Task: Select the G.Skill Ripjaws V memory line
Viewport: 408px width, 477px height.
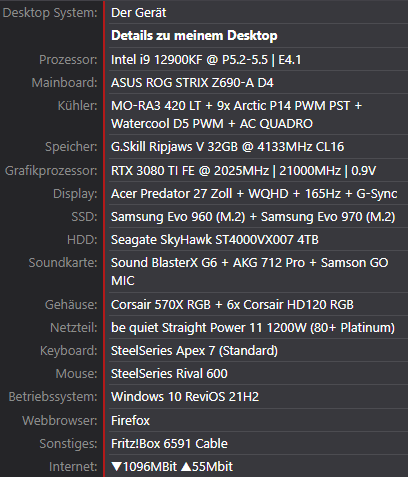Action: 227,147
